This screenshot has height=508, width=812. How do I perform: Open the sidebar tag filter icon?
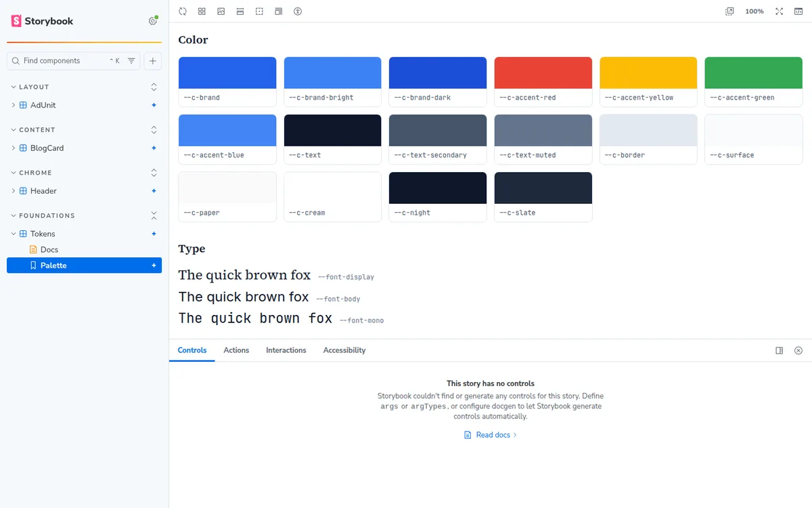(131, 61)
